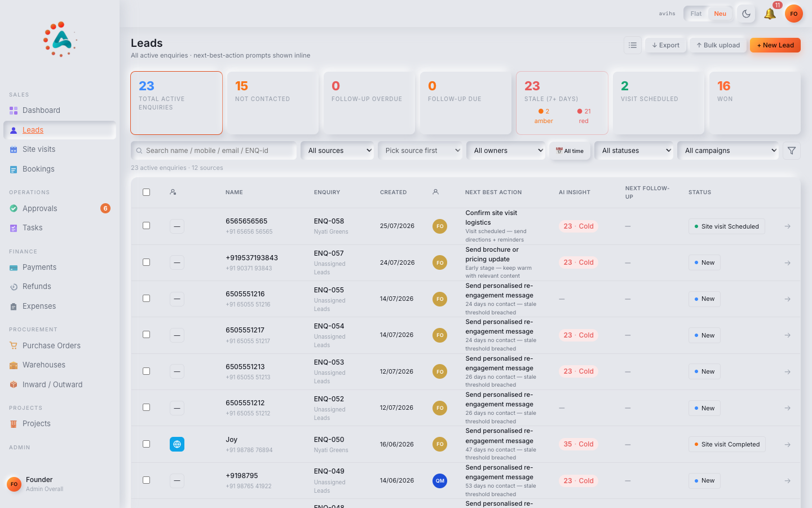The width and height of the screenshot is (812, 508).
Task: Open Site visits in sidebar
Action: [x=60, y=150]
